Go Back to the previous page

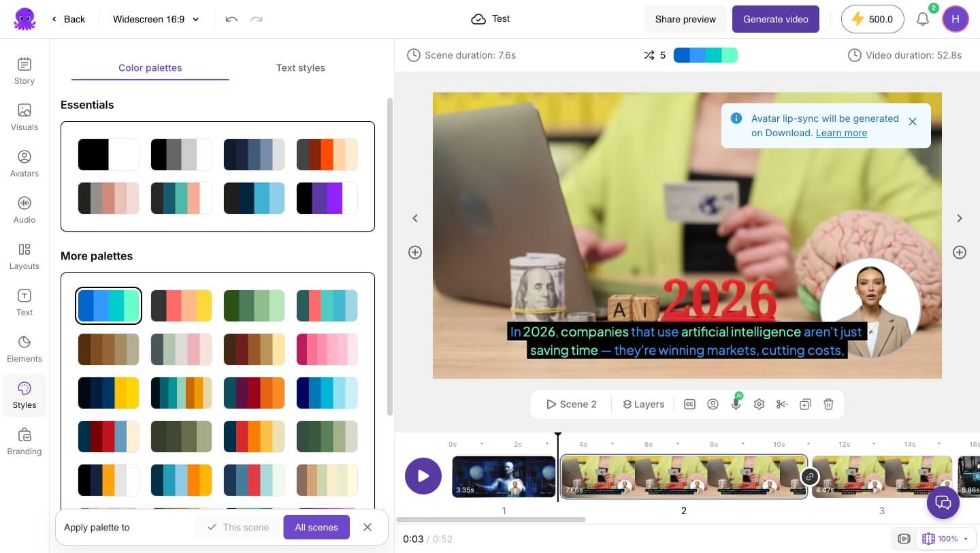tap(69, 19)
